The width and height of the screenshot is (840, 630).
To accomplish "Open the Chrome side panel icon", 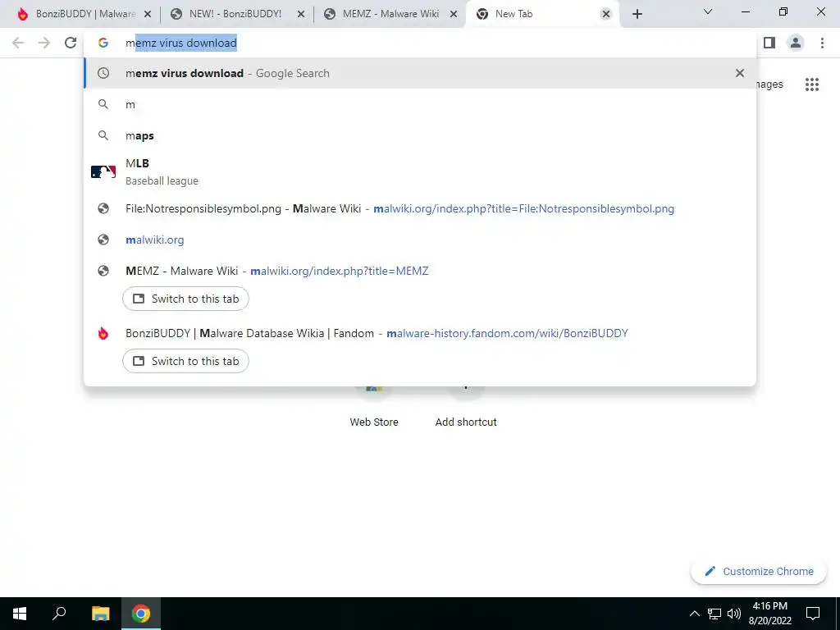I will [x=769, y=43].
